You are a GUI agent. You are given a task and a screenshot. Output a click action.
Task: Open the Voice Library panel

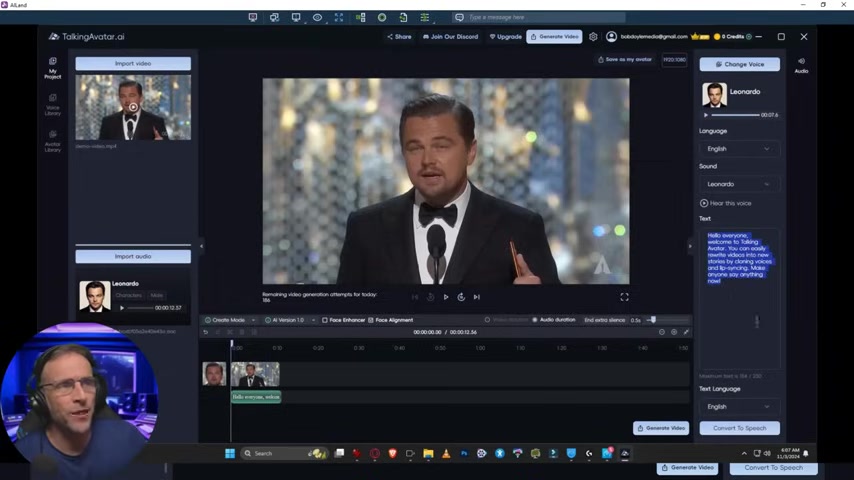53,105
